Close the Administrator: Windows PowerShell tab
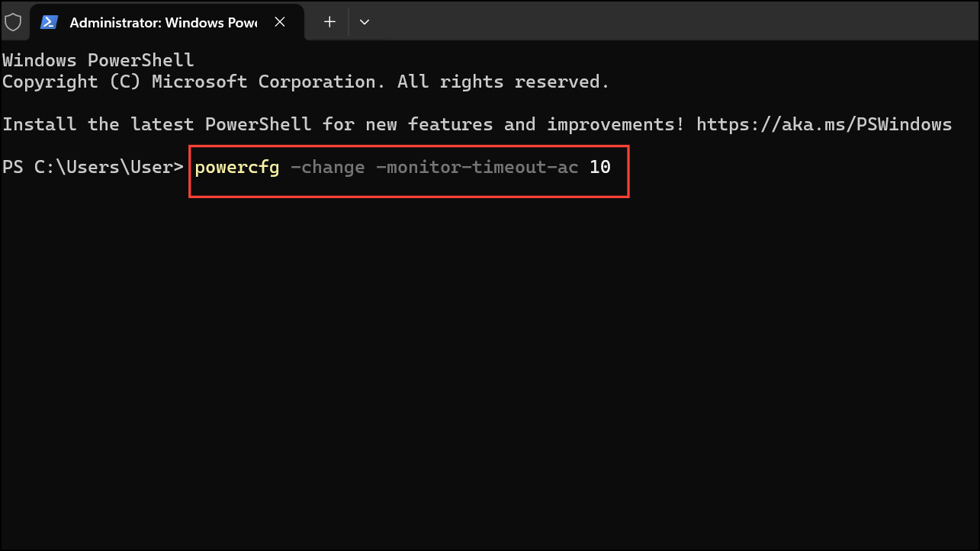This screenshot has height=551, width=980. pos(280,22)
